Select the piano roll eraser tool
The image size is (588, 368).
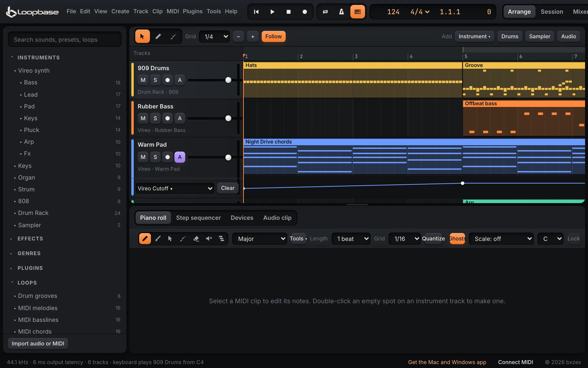point(196,238)
